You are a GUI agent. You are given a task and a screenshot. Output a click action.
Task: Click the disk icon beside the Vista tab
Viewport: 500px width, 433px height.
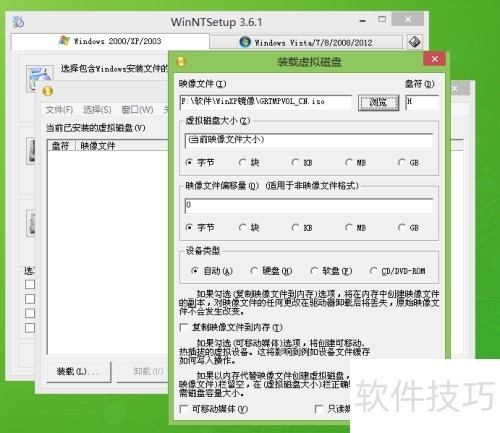(x=414, y=42)
